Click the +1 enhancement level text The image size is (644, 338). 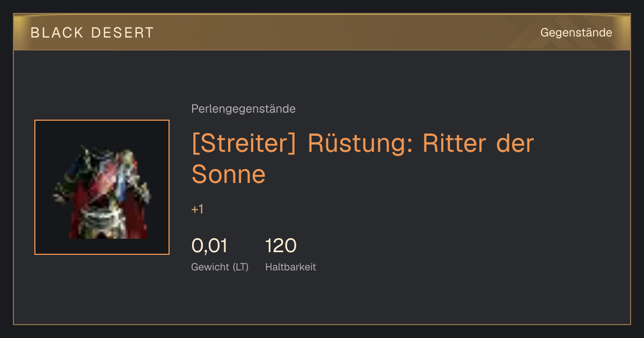197,209
